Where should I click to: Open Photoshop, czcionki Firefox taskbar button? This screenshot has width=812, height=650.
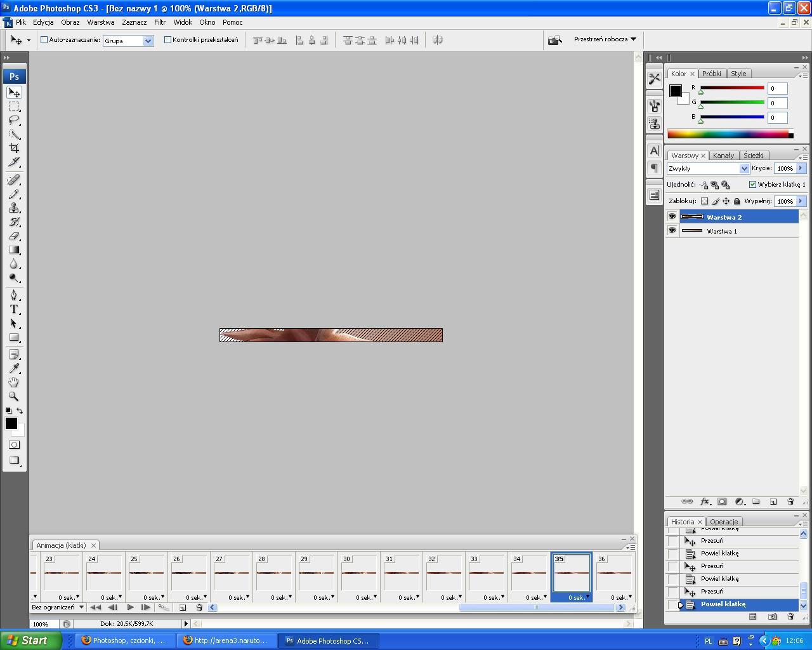point(124,640)
